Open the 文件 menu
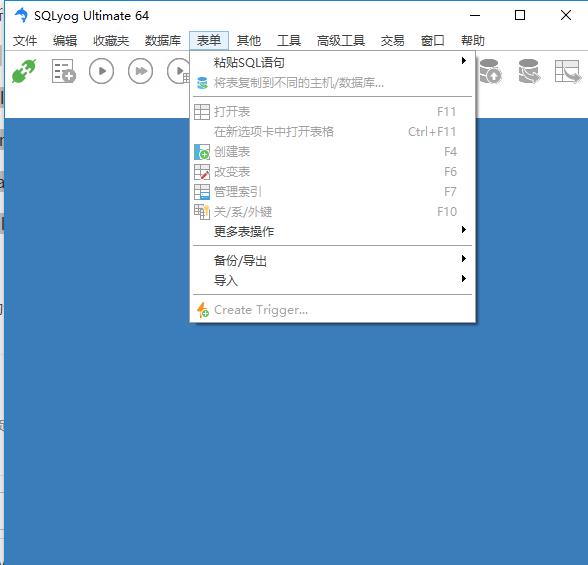 point(25,40)
